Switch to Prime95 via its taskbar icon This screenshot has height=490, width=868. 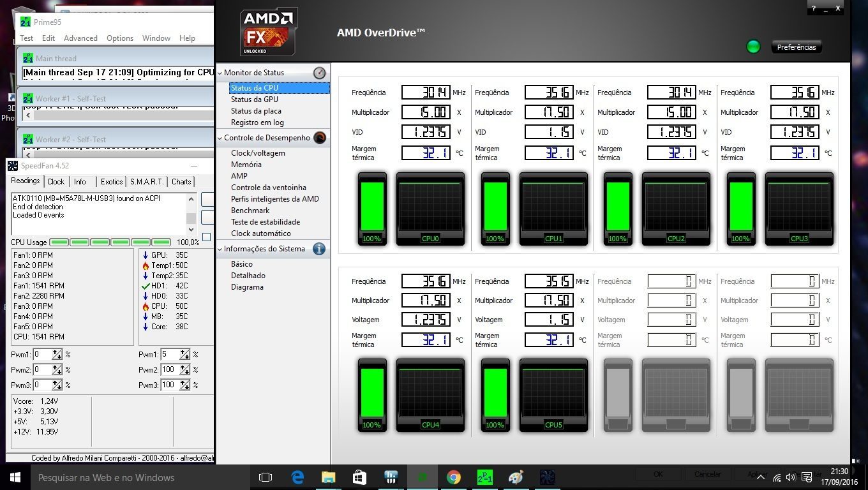485,477
